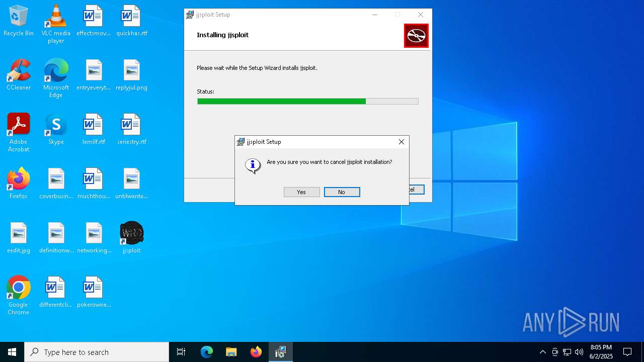
Task: Select lemilf.rtf document icon
Action: pos(93,129)
